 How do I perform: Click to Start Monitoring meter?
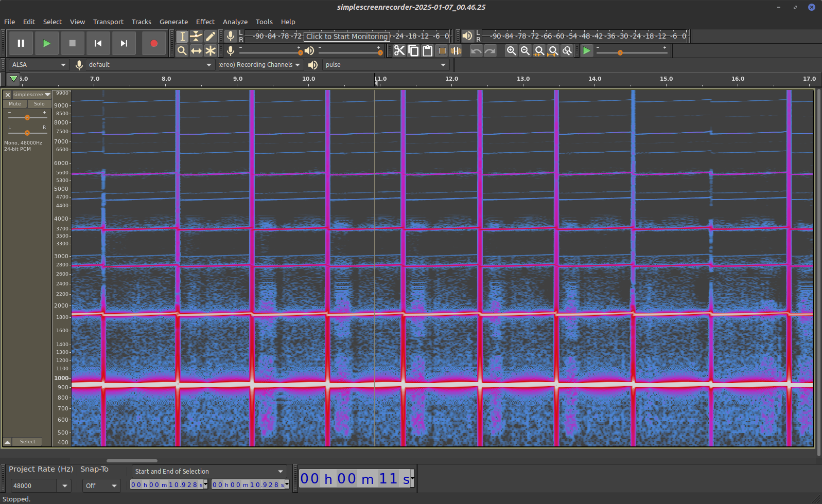(x=347, y=37)
